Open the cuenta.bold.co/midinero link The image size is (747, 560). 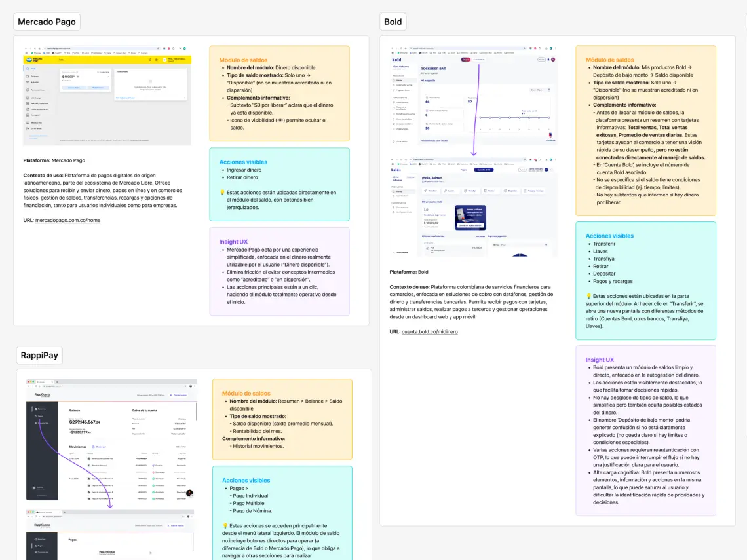pos(430,331)
